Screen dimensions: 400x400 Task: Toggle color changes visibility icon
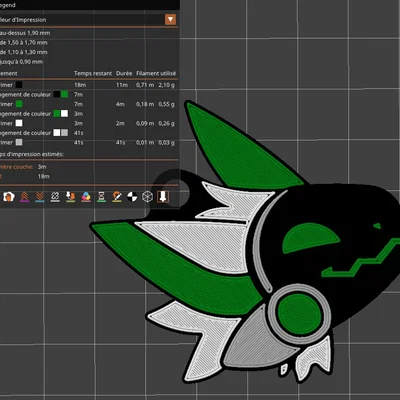coord(86,197)
